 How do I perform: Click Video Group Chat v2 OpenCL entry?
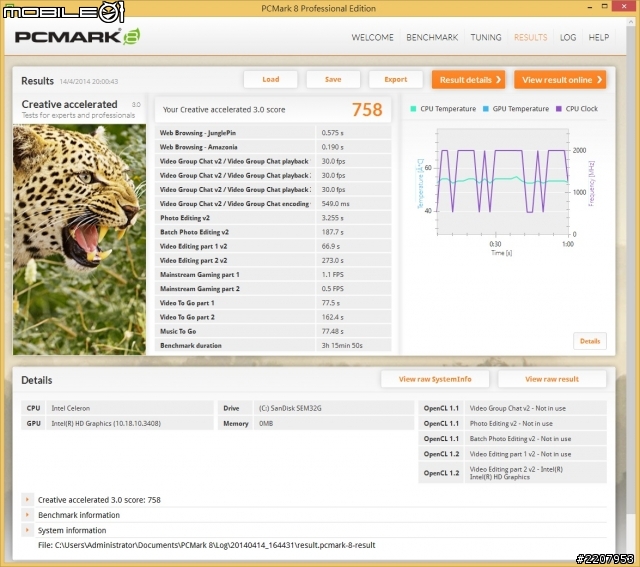coord(536,408)
